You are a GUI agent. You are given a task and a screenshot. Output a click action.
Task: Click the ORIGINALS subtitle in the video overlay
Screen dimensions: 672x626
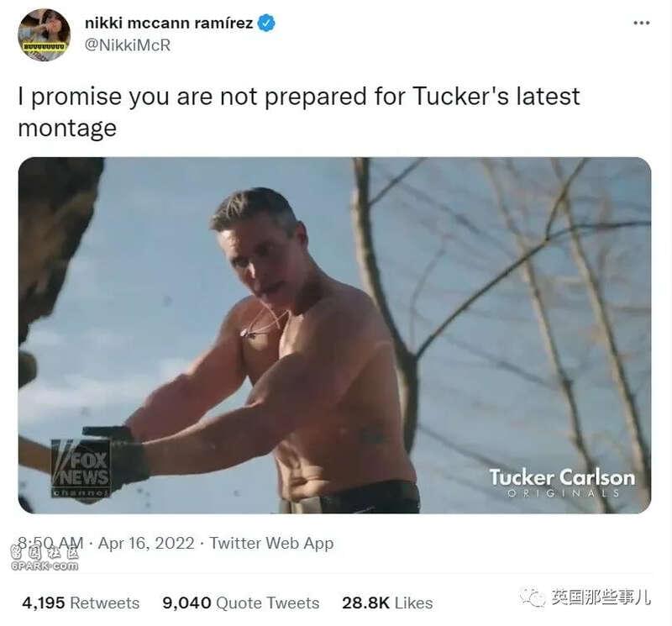563,493
